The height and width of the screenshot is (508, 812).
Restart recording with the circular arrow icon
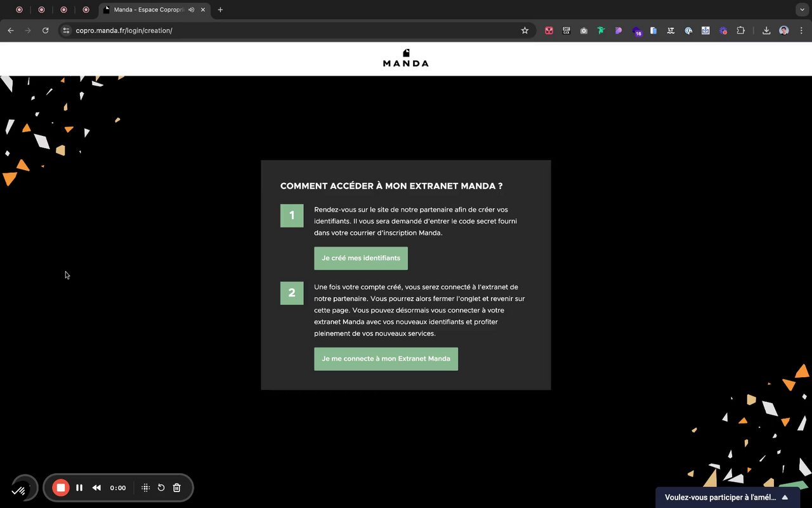161,488
